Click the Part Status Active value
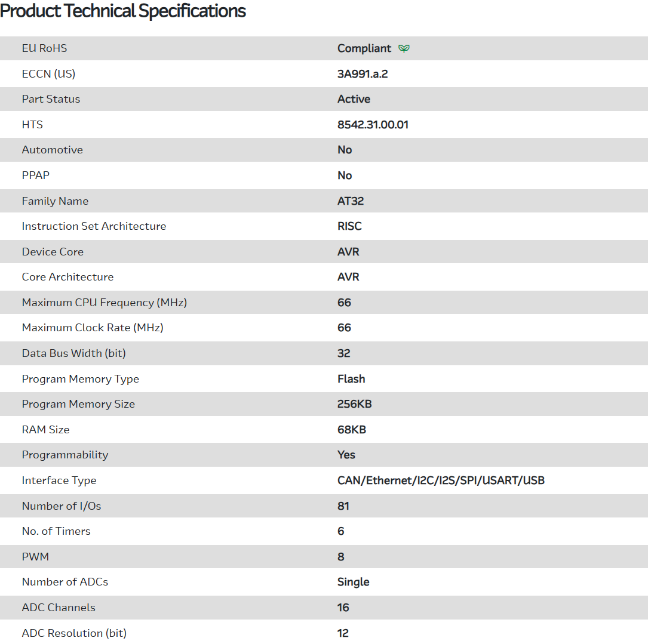 [x=354, y=99]
